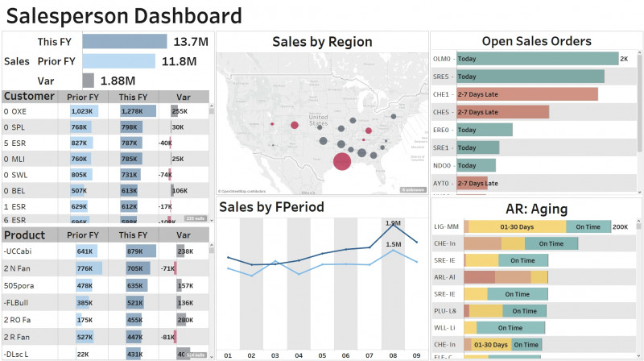Select the PLU-L& 'On Time' segment
Viewport: 644px width, 361px height.
525,311
